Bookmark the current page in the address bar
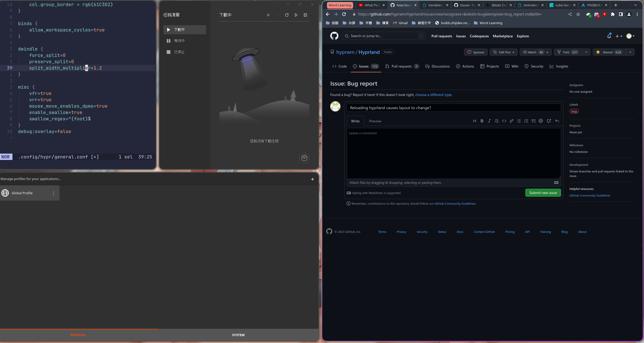 pos(578,14)
